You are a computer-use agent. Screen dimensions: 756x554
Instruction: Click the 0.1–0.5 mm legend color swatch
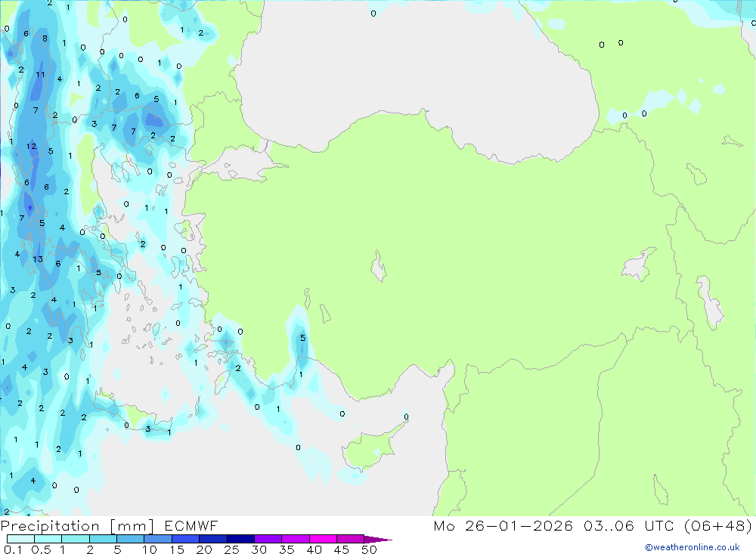(20, 539)
